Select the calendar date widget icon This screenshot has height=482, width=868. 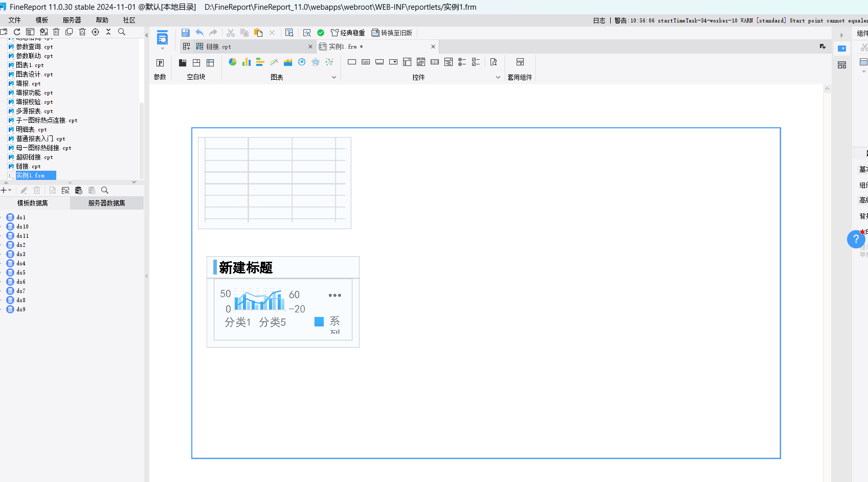pos(421,62)
